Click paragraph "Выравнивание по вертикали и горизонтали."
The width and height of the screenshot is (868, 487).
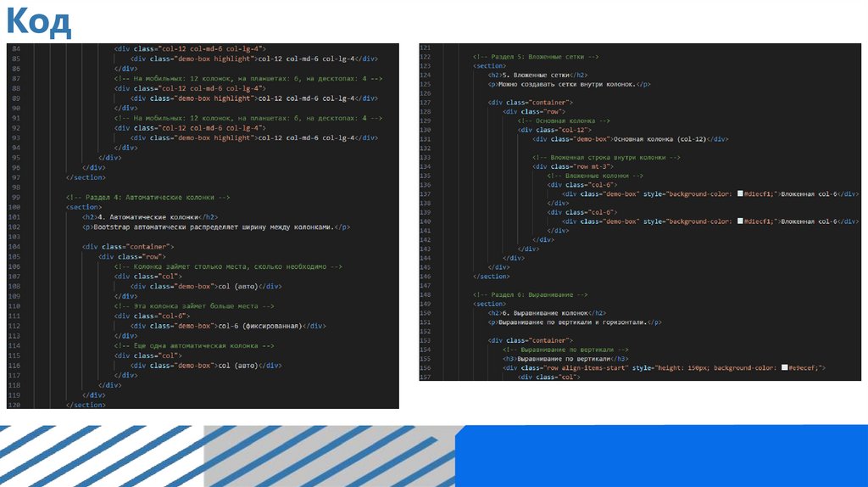click(x=572, y=322)
